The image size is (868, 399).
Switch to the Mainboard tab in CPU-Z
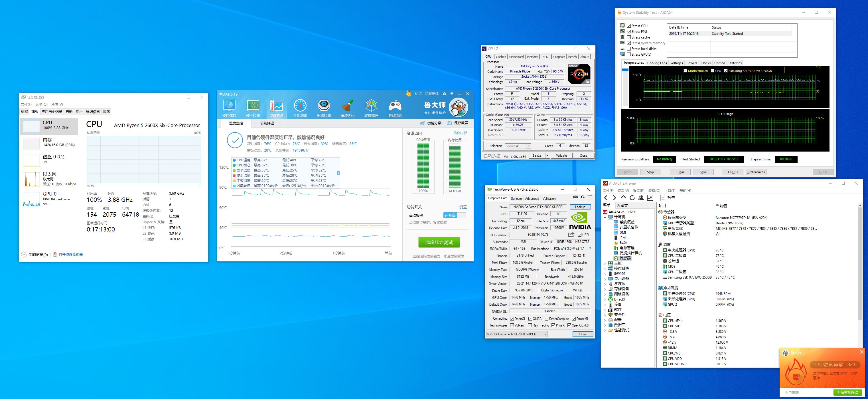coord(516,57)
